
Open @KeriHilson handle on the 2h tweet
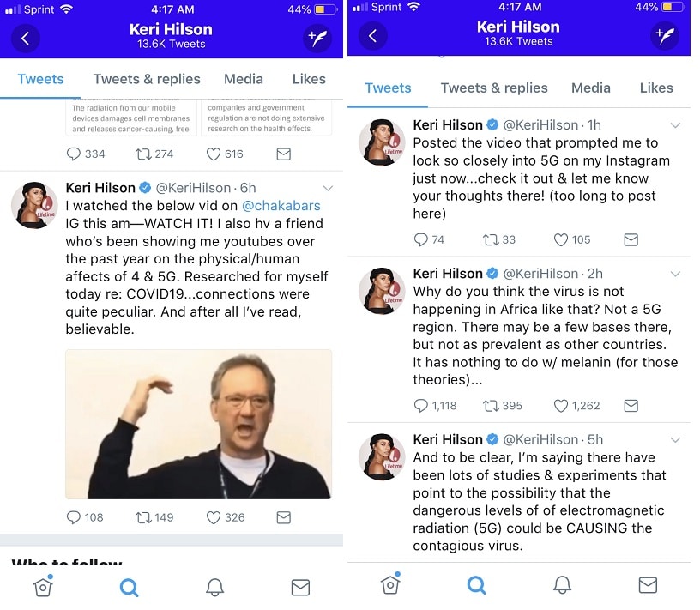tap(539, 274)
